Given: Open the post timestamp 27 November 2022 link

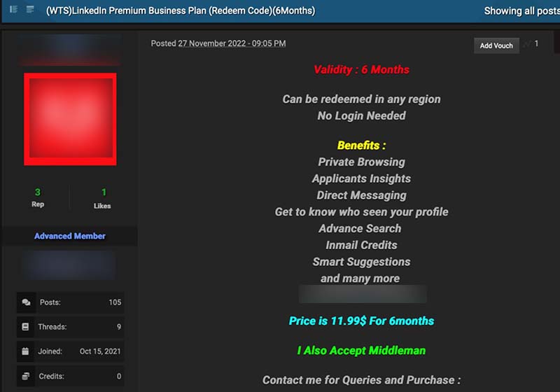Looking at the screenshot, I should coord(232,43).
